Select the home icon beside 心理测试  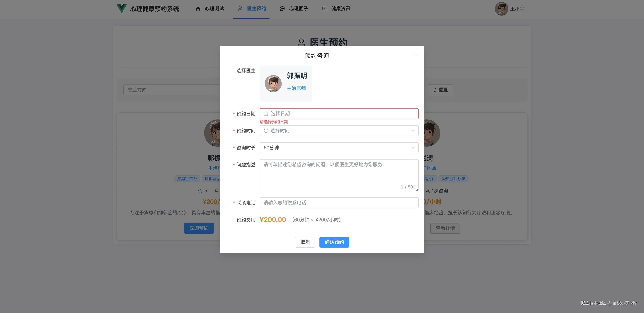pos(198,8)
